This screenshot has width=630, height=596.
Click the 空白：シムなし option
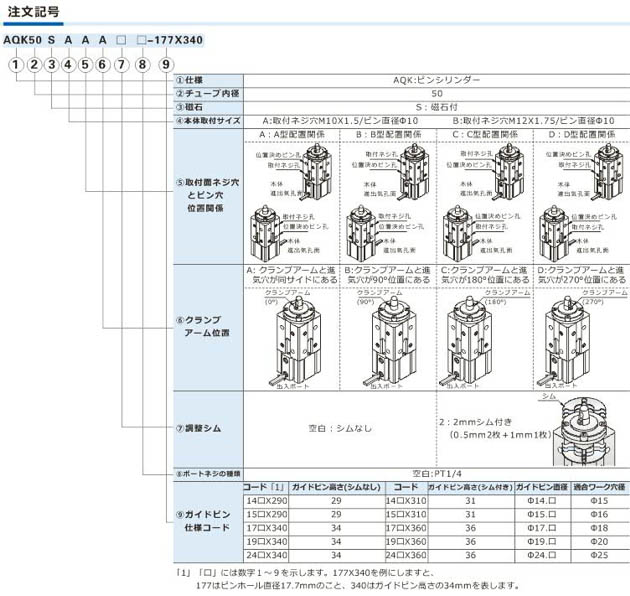click(340, 428)
